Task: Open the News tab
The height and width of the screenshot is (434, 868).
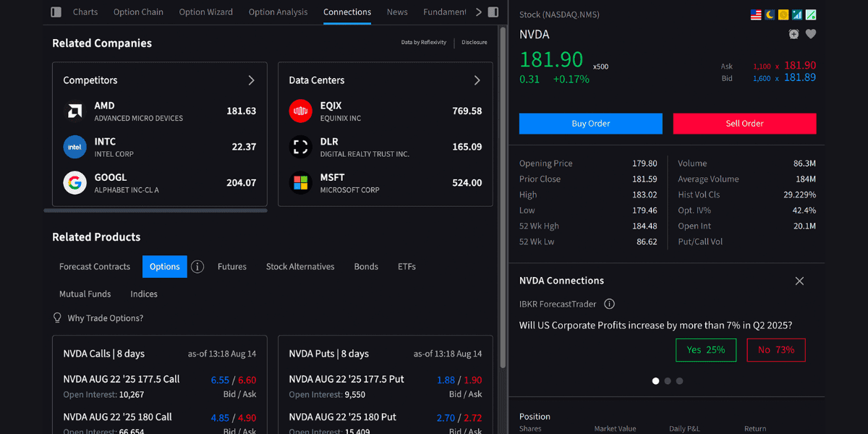Action: pos(397,12)
